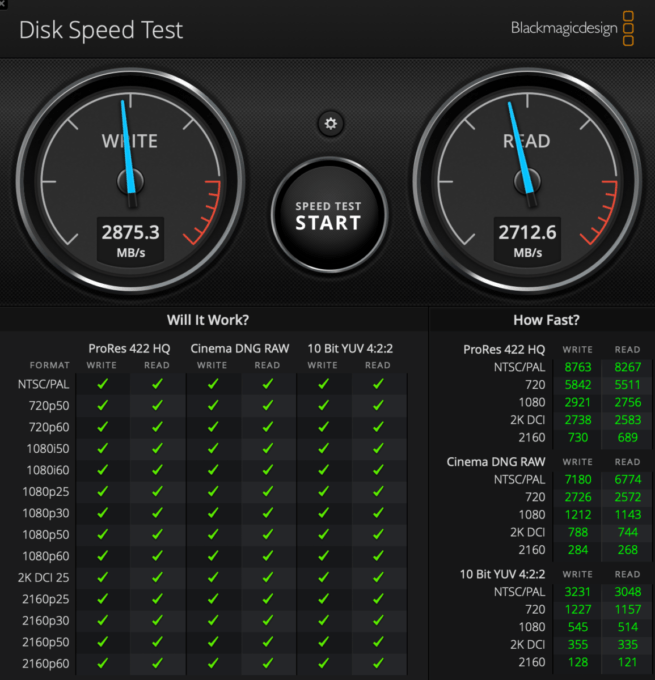Click 10 Bit YUV NTSC/PAL write value 3231
This screenshot has width=655, height=680.
pos(578,592)
